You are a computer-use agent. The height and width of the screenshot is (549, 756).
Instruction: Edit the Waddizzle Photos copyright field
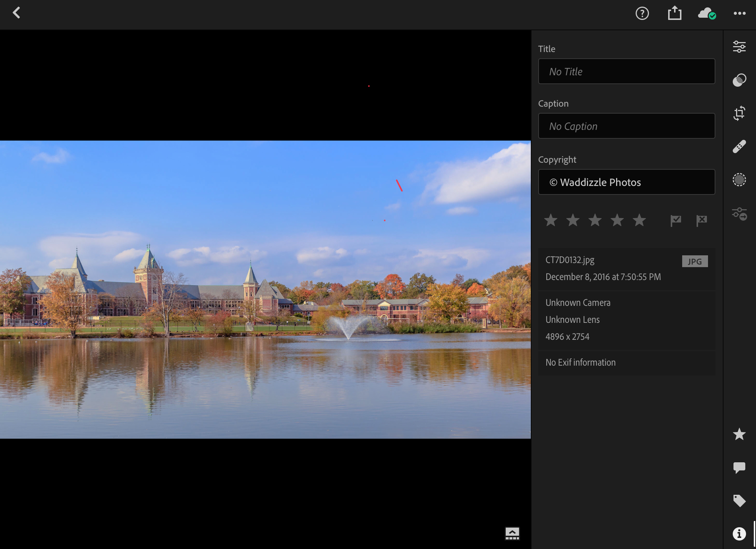[x=626, y=182]
